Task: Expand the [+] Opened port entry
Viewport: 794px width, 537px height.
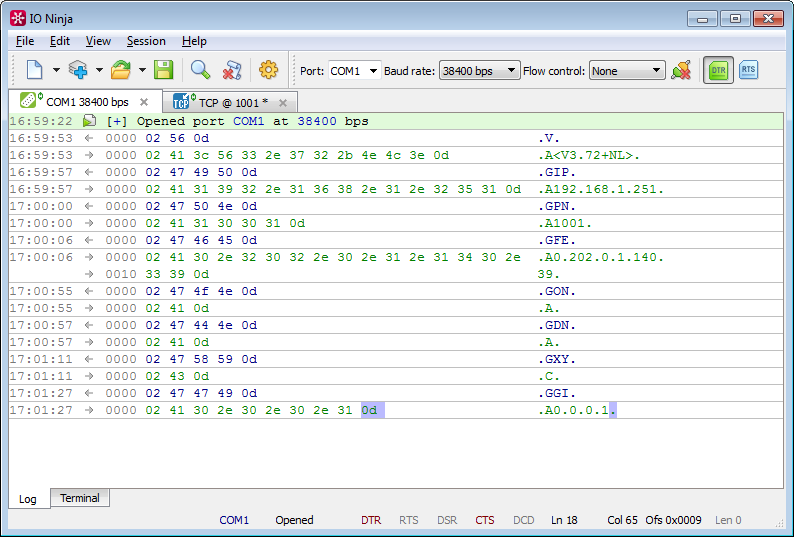Action: coord(116,121)
